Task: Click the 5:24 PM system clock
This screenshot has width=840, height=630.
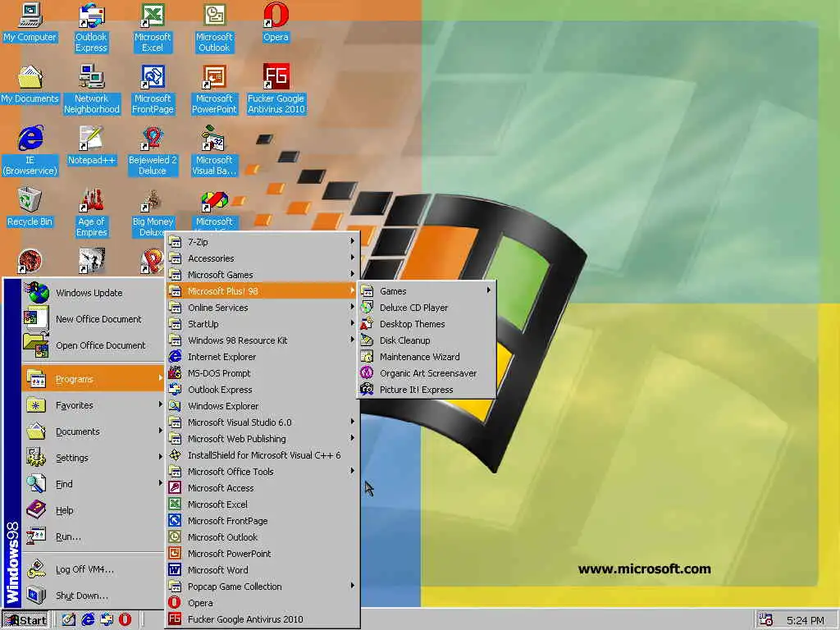Action: tap(806, 620)
